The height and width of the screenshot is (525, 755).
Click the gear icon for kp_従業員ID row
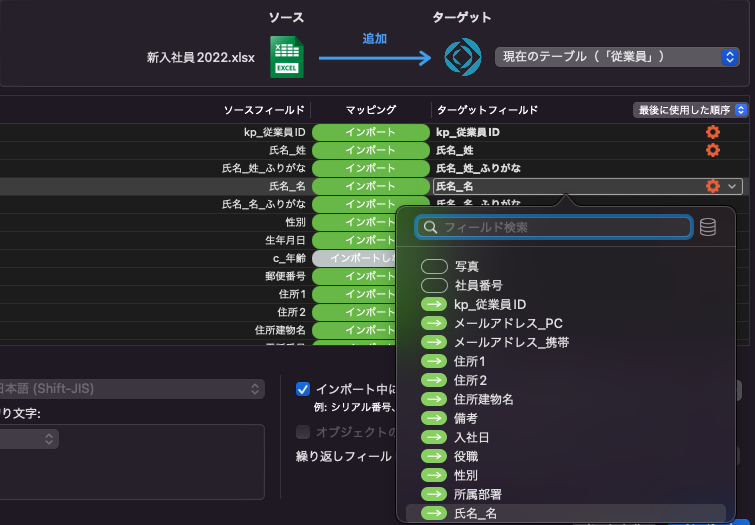[x=712, y=132]
